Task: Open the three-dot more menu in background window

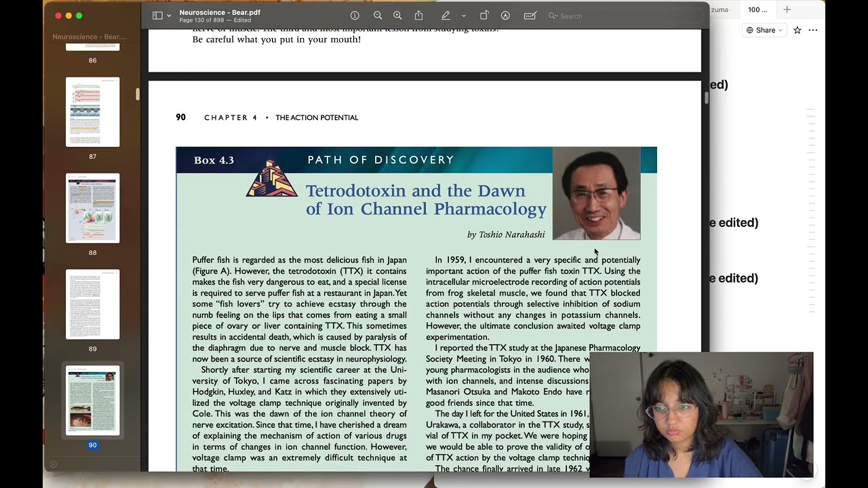Action: [x=813, y=30]
